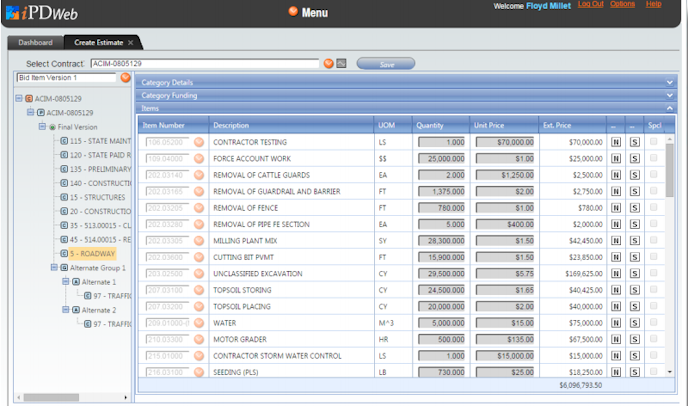Image resolution: width=688 pixels, height=406 pixels.
Task: Click the S icon in MOTOR GRADER row
Action: [x=634, y=339]
